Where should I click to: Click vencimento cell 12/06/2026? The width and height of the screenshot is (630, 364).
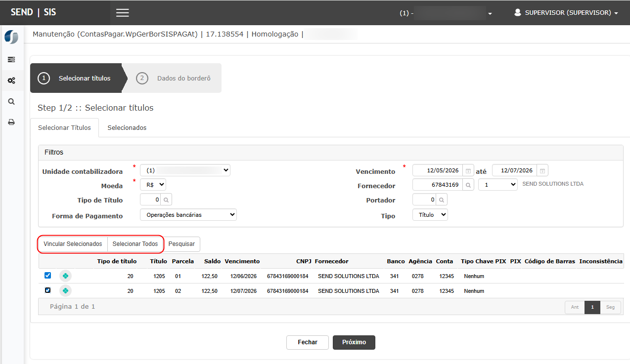[243, 276]
